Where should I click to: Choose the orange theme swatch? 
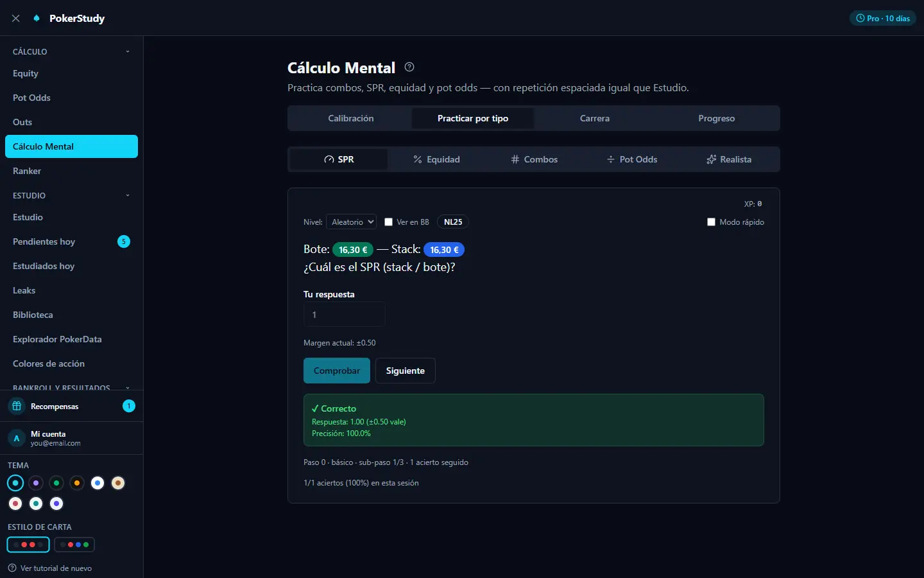[x=77, y=483]
